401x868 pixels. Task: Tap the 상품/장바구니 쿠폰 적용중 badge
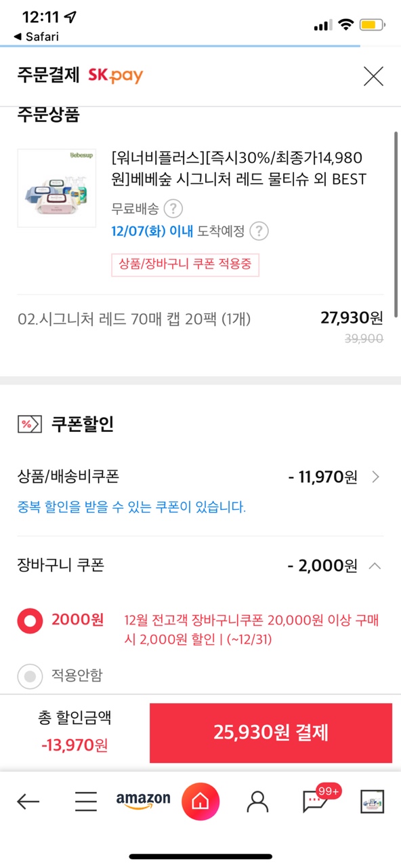click(x=185, y=264)
